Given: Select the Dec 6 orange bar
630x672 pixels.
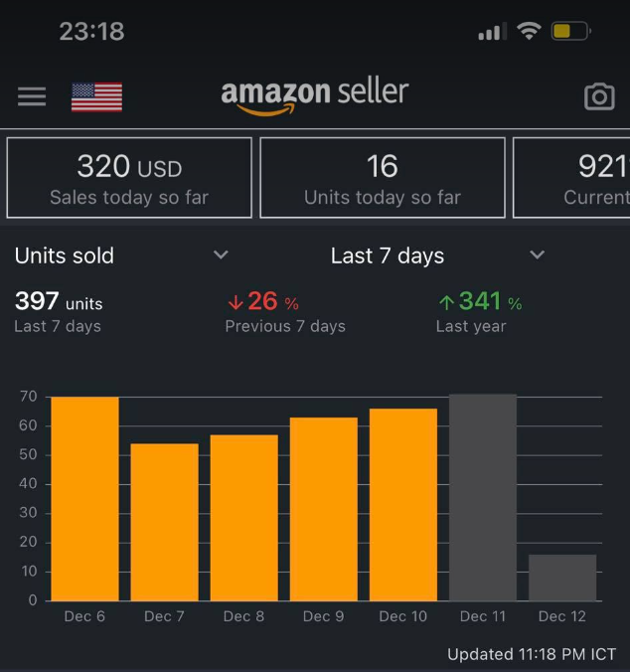Looking at the screenshot, I should pyautogui.click(x=84, y=499).
